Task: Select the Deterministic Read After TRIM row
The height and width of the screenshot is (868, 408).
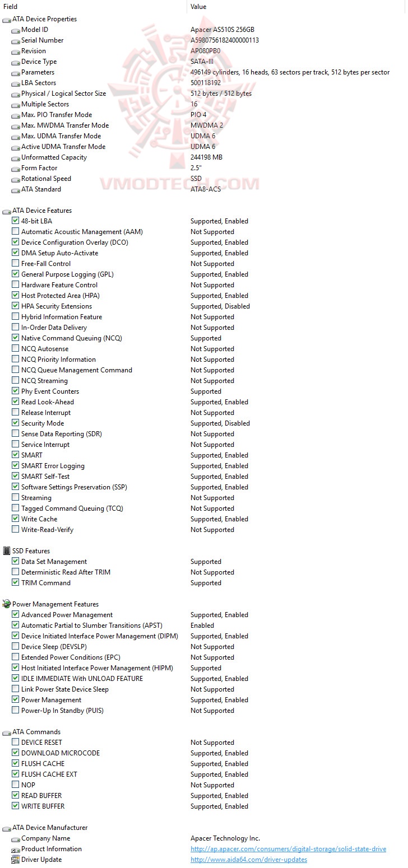Action: pos(66,572)
